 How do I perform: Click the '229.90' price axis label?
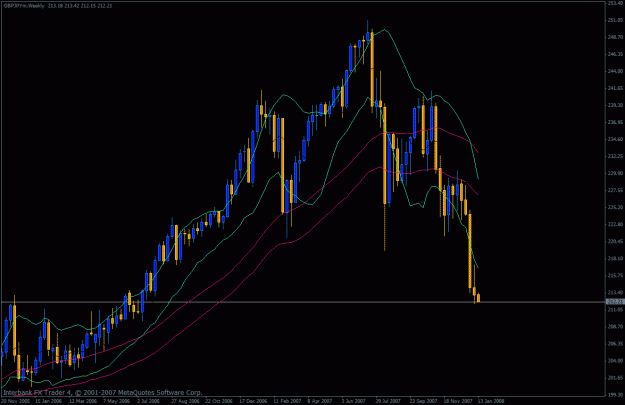coord(615,173)
